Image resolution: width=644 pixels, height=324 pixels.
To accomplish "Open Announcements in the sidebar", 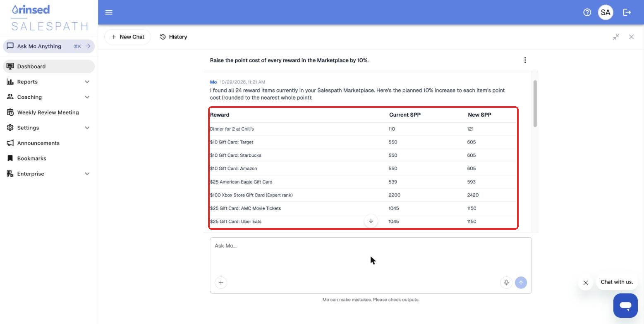I will pyautogui.click(x=49, y=143).
